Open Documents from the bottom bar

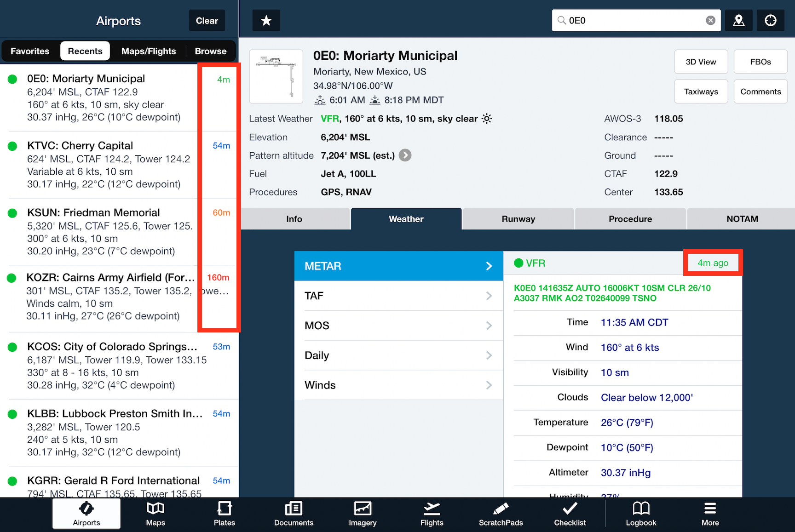[x=294, y=514]
